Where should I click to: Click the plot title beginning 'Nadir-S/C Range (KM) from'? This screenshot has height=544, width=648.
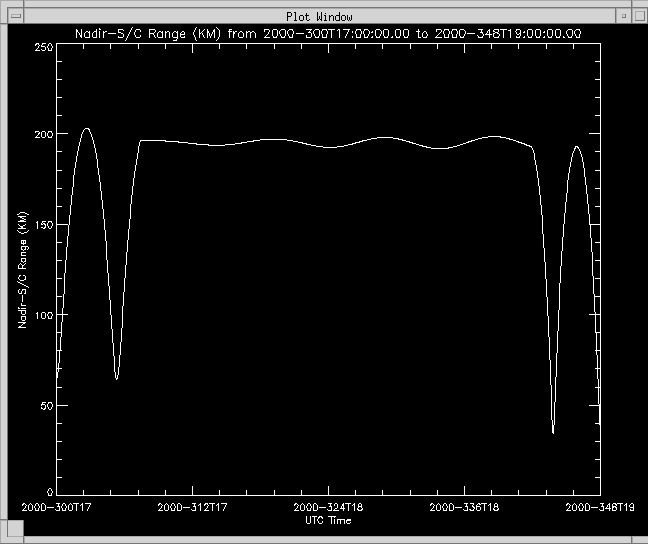coord(329,33)
